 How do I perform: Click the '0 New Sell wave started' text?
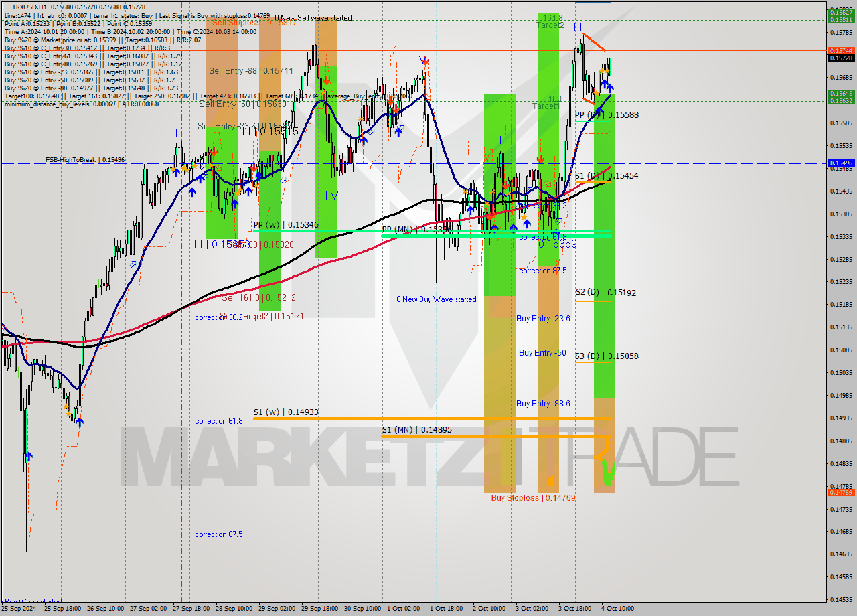click(x=313, y=18)
